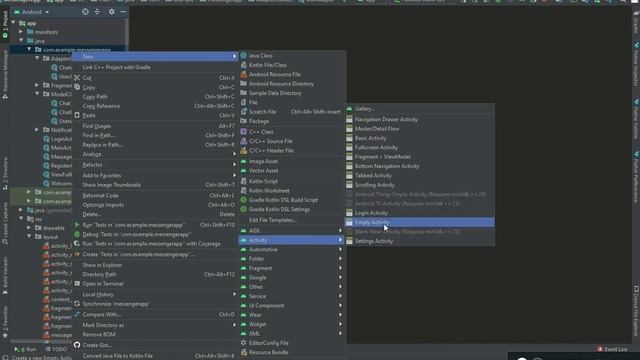Open the Widget submenu

pyautogui.click(x=292, y=324)
